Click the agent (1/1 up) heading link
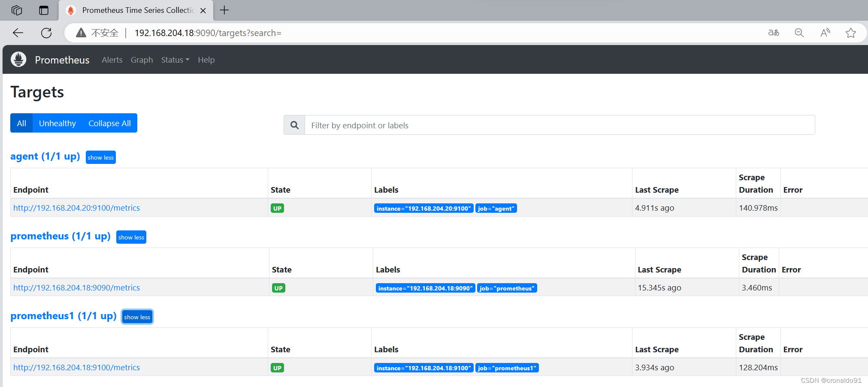The width and height of the screenshot is (868, 387). 45,157
